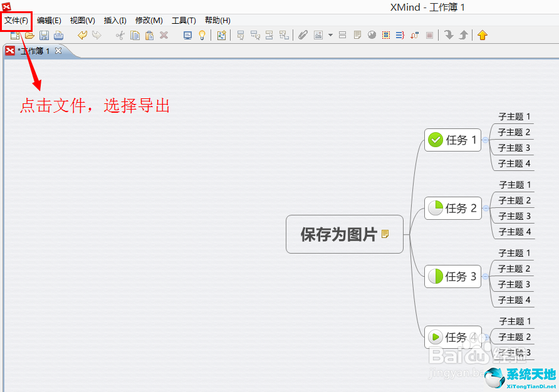Switch to the 工作簿 1 tab
Image resolution: width=559 pixels, height=392 pixels.
click(34, 51)
